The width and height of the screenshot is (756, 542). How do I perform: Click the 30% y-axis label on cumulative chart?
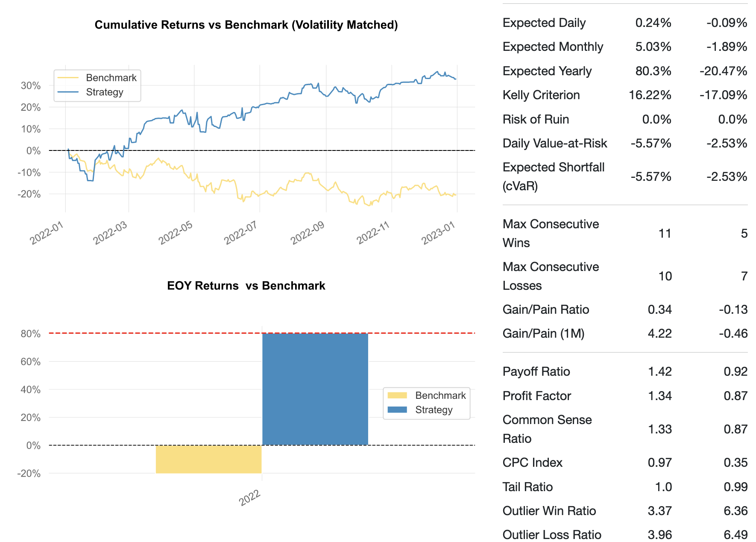[x=31, y=85]
